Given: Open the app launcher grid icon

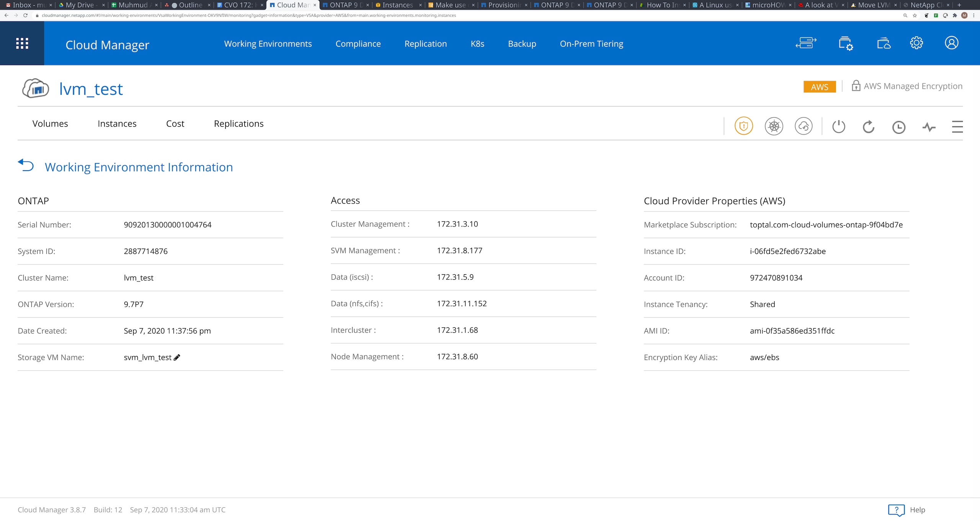Looking at the screenshot, I should pyautogui.click(x=22, y=43).
